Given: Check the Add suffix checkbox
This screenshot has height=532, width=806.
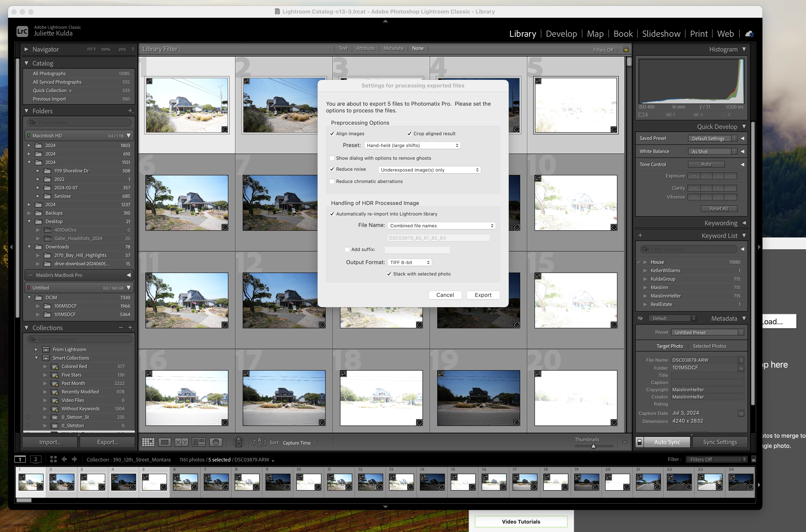Looking at the screenshot, I should click(x=347, y=249).
